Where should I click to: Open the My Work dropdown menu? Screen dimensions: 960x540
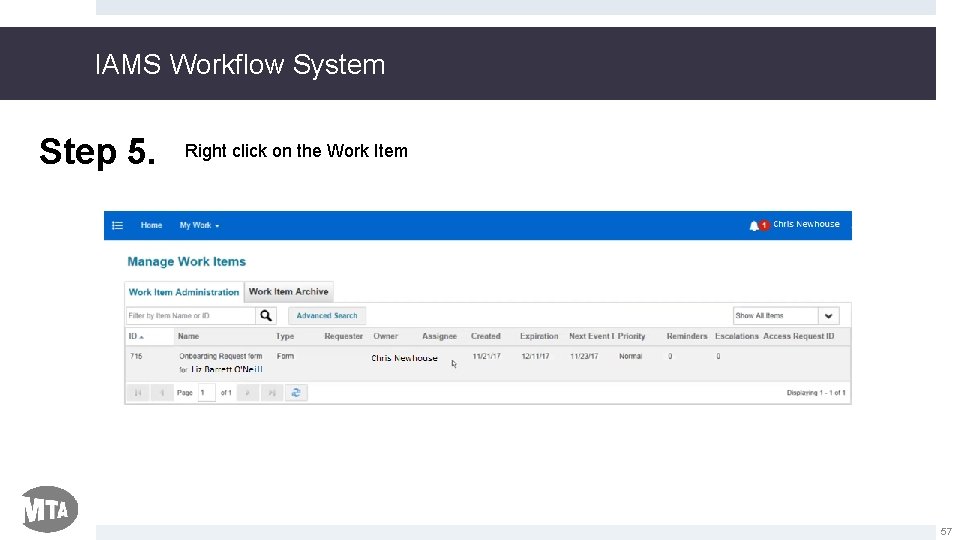(199, 225)
